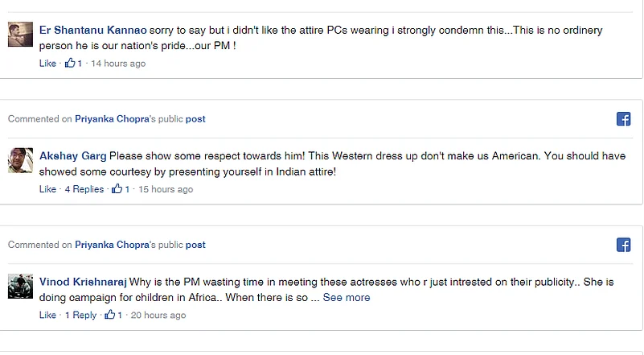Like Vinod Krishnaraj's comment
This screenshot has width=644, height=355.
tap(47, 315)
